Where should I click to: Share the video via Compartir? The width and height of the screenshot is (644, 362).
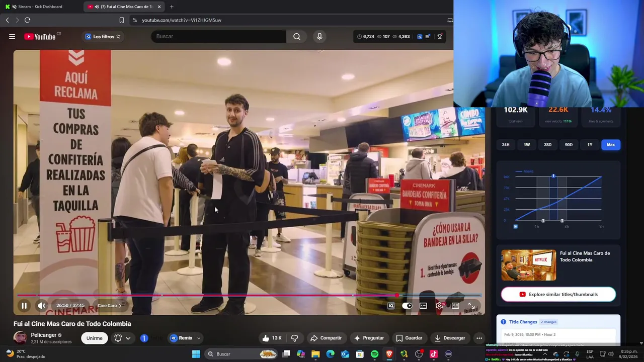[326, 338]
